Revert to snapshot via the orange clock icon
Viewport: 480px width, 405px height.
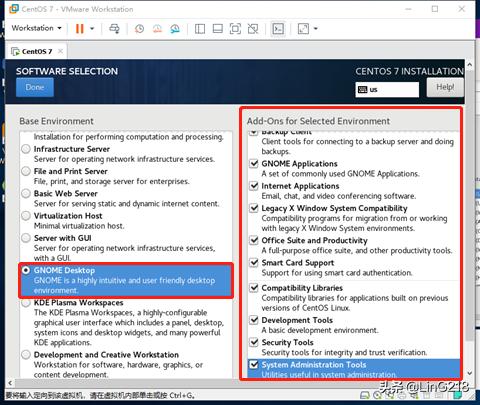coord(157,29)
